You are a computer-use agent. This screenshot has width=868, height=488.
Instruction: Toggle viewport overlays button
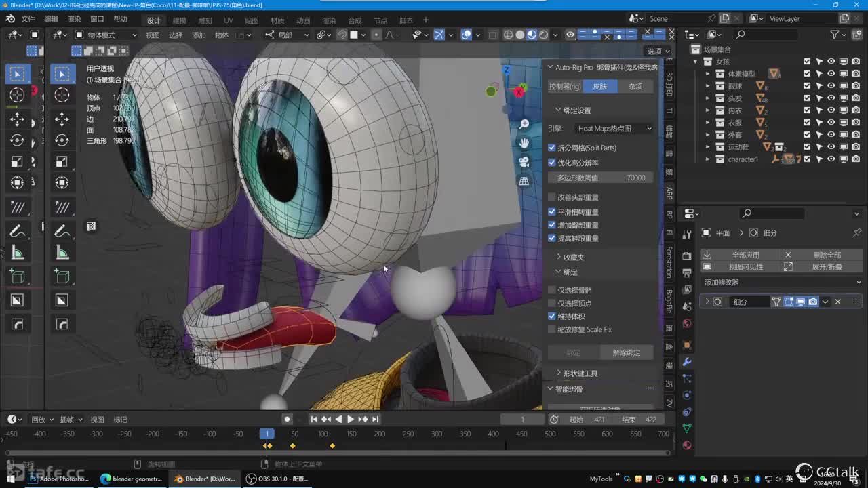[467, 35]
